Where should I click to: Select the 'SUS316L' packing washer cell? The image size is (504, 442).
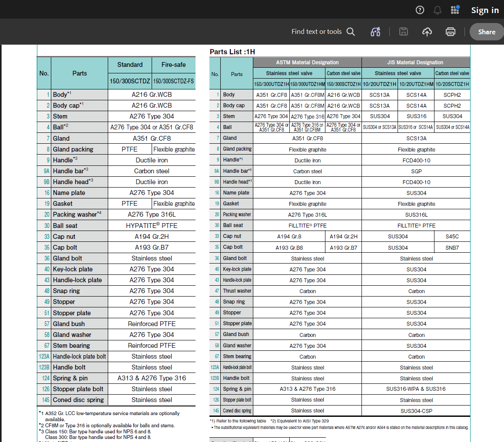[x=416, y=214]
